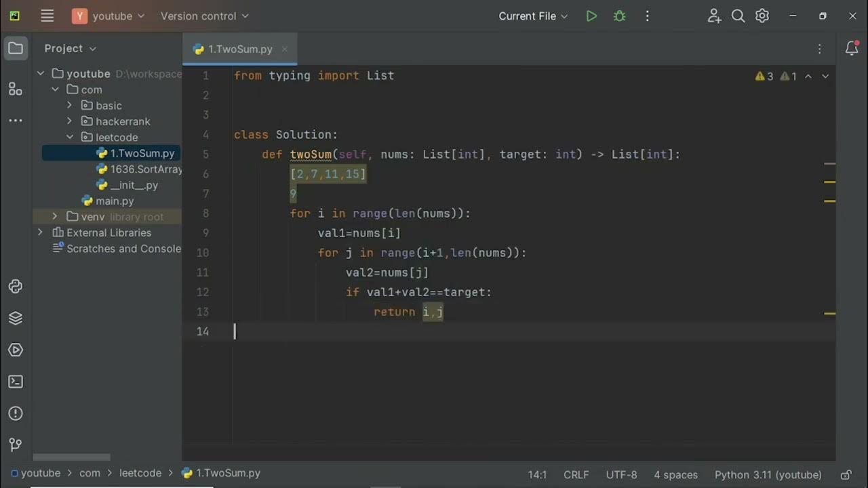Change UTF-8 file encoding in status bar

622,475
